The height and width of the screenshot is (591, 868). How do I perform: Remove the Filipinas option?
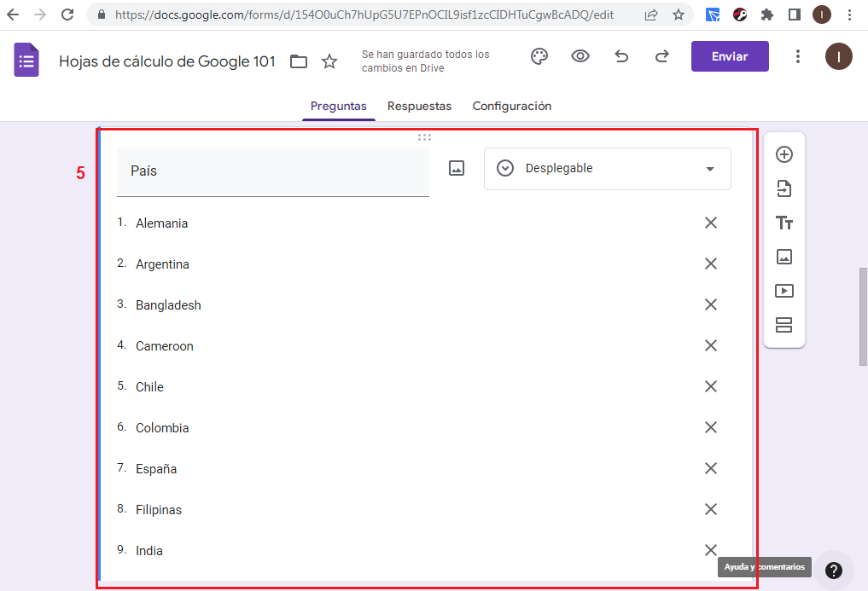pyautogui.click(x=711, y=509)
